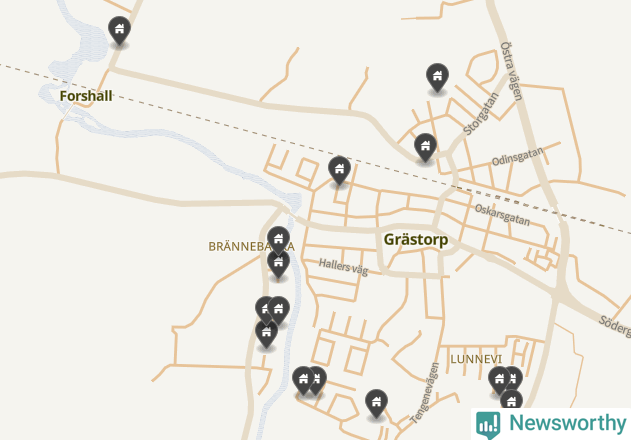Image resolution: width=631 pixels, height=440 pixels.
Task: Select upper house marker at Brännebacka label
Action: click(278, 240)
